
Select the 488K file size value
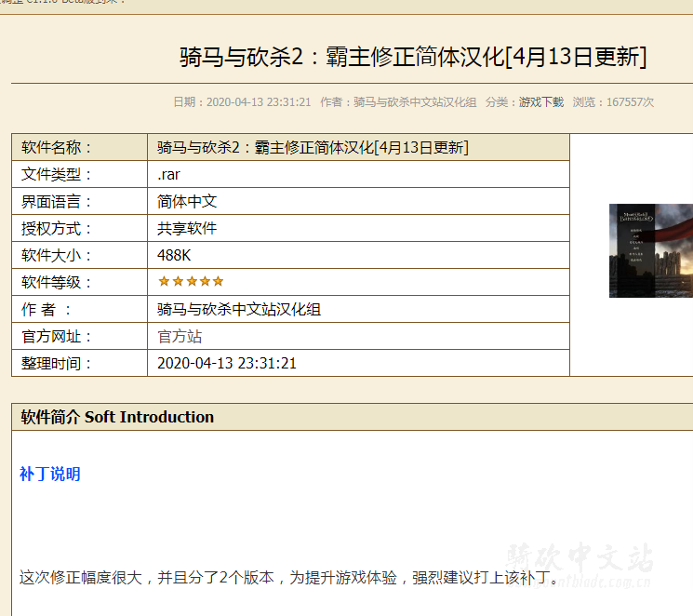tap(174, 256)
